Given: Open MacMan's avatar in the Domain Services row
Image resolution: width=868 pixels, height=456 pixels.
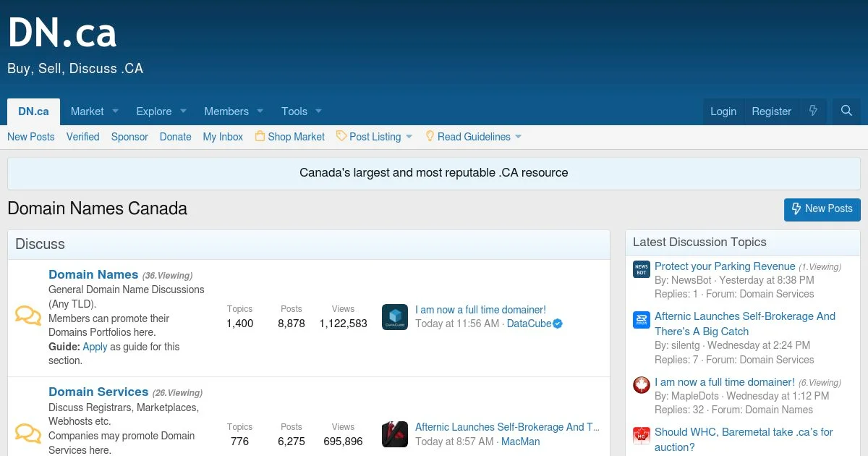Looking at the screenshot, I should [x=395, y=434].
